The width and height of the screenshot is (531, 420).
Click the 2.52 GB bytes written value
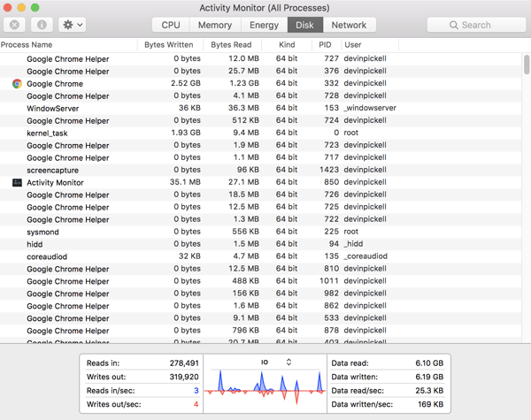pos(186,83)
